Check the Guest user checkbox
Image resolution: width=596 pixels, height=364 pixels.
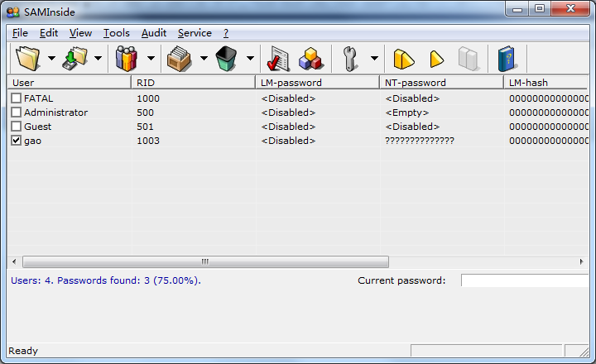click(16, 127)
